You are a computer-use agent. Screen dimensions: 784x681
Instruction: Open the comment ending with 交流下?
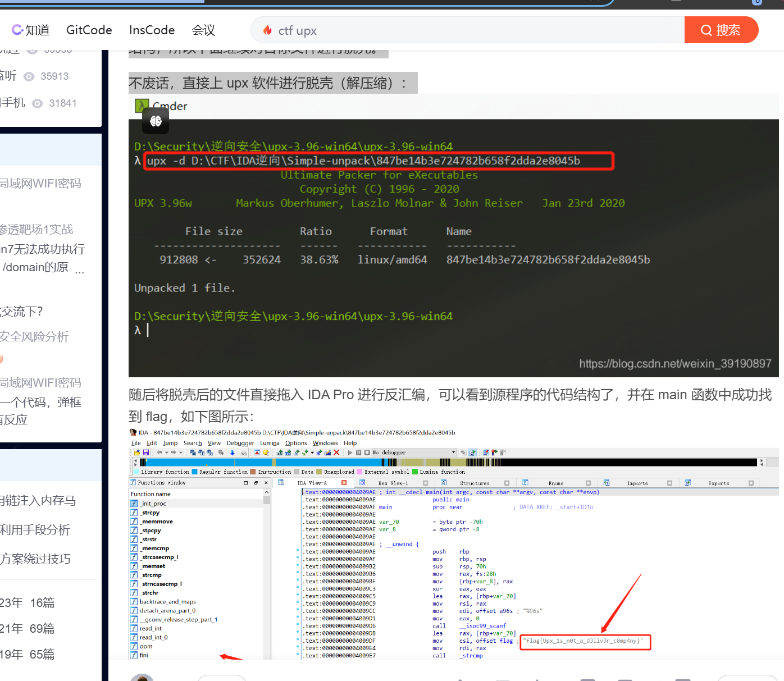point(21,312)
